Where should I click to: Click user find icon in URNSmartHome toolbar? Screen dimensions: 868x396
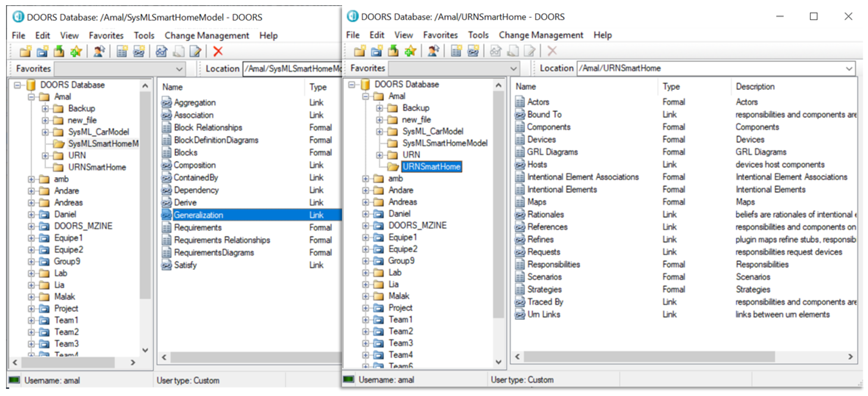[x=433, y=51]
